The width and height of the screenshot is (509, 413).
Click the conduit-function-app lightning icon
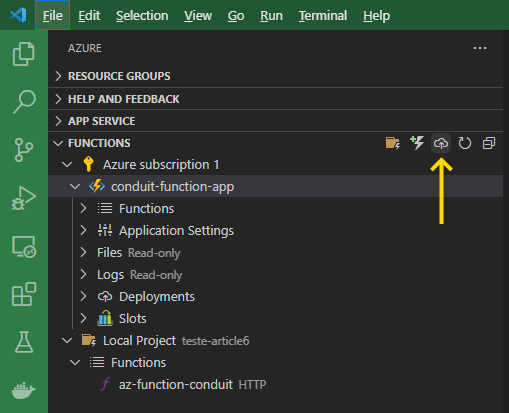point(97,186)
